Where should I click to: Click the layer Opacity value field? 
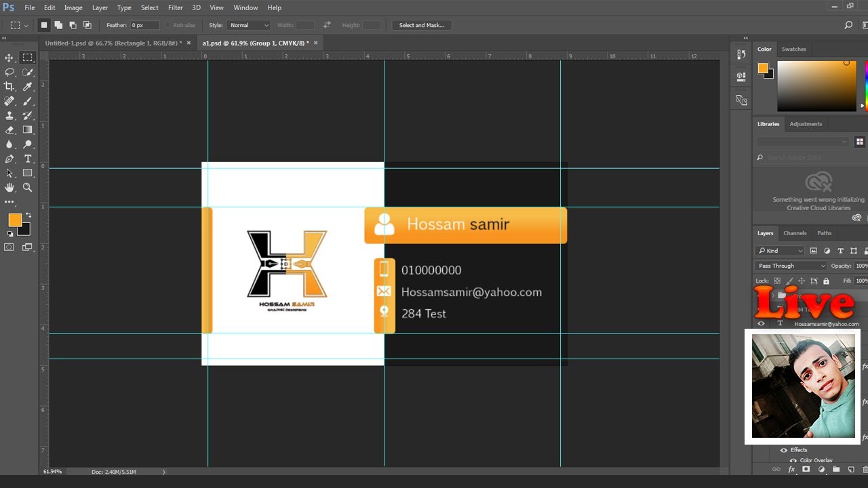(861, 266)
